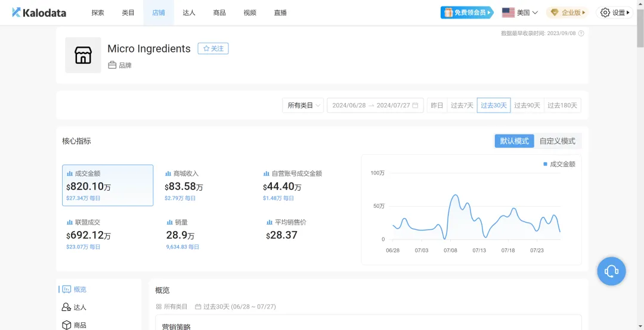
Task: Open the 类目 menu item
Action: (x=128, y=13)
